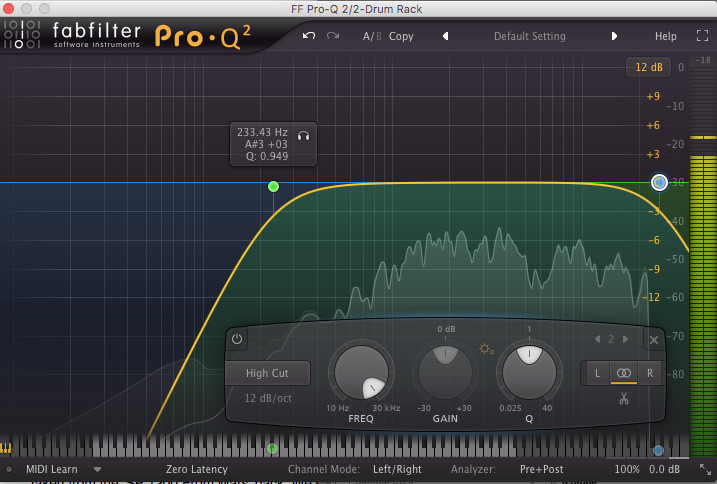Click the Q: 0.949 value readout

(267, 156)
